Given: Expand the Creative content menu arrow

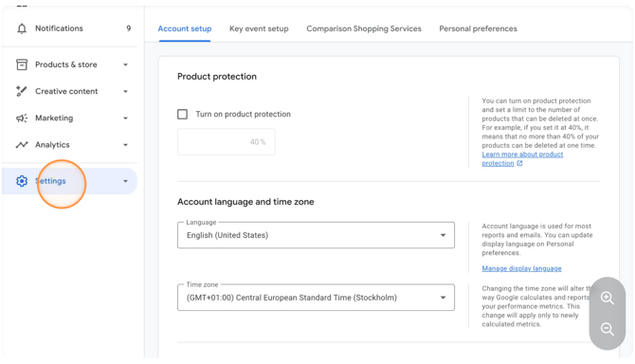Looking at the screenshot, I should tap(125, 92).
